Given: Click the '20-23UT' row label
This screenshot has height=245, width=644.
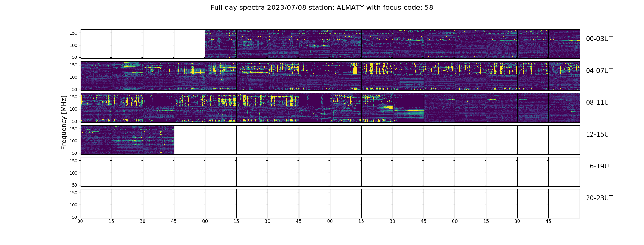Looking at the screenshot, I should pyautogui.click(x=599, y=198).
